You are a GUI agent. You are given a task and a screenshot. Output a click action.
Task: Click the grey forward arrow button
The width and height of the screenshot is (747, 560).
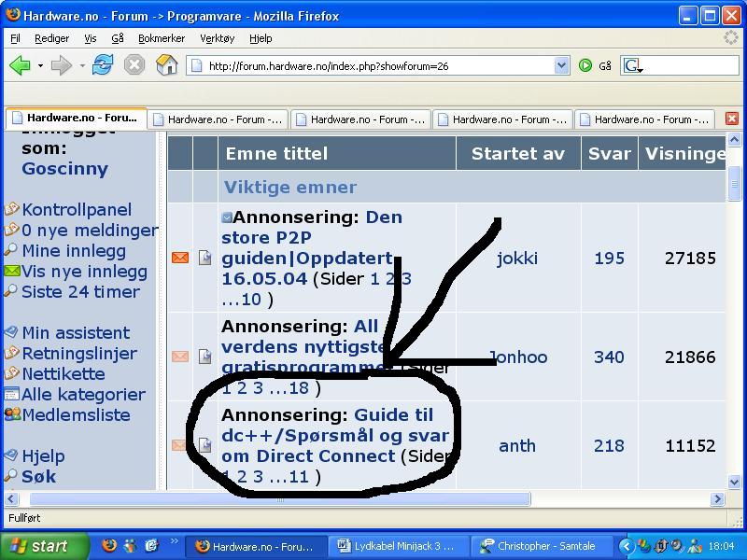point(61,65)
